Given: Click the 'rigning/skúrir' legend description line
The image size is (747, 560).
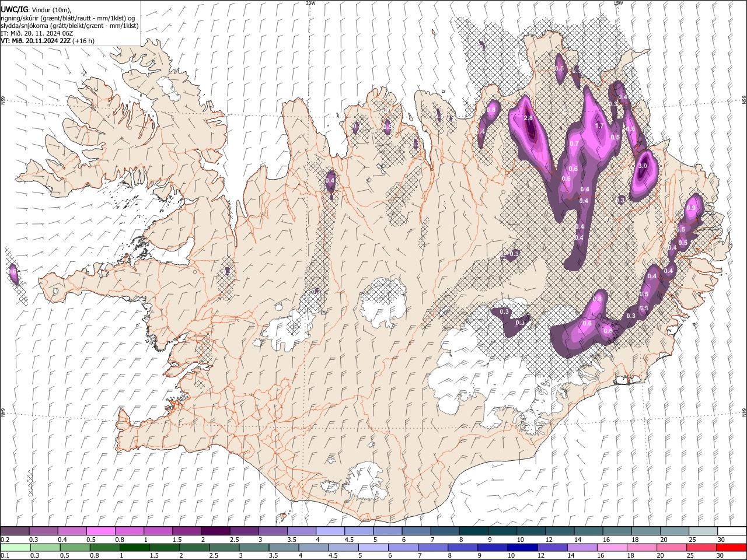Looking at the screenshot, I should tap(68, 18).
